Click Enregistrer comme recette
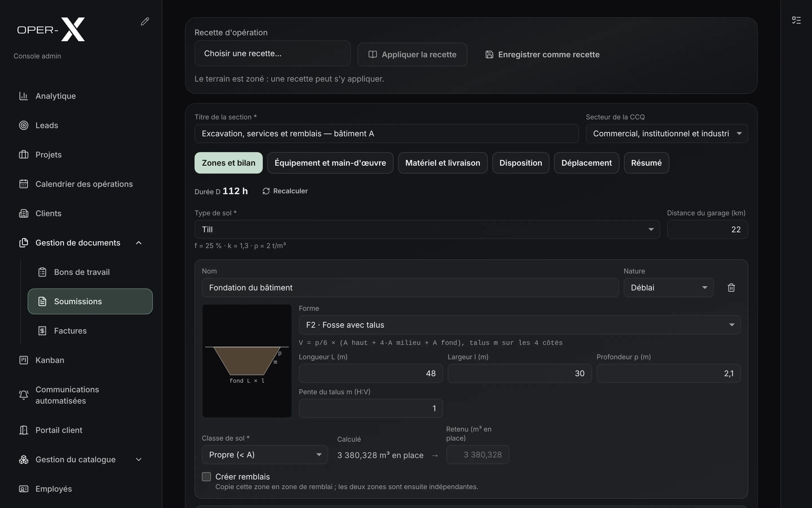812x508 pixels. 542,54
